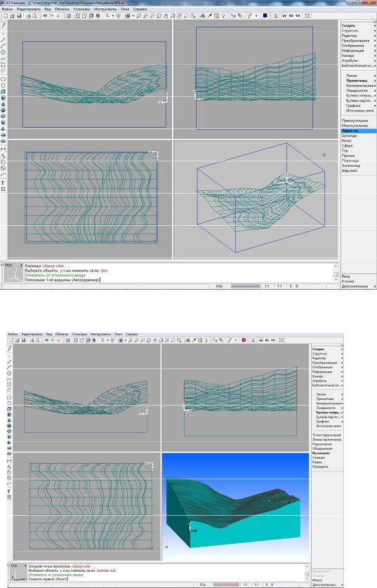The height and width of the screenshot is (588, 377).
Task: Click the light bulb icon in the lower window toolbar
Action: coord(206,340)
